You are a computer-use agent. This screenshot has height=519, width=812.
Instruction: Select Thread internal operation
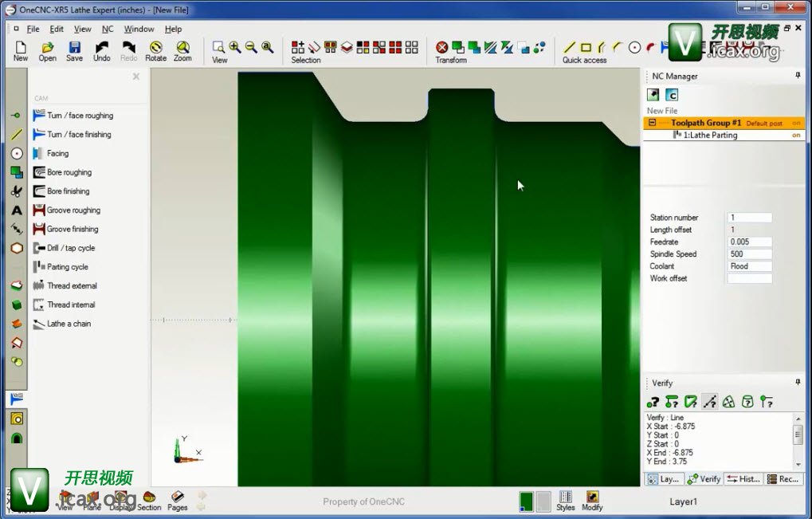coord(65,305)
